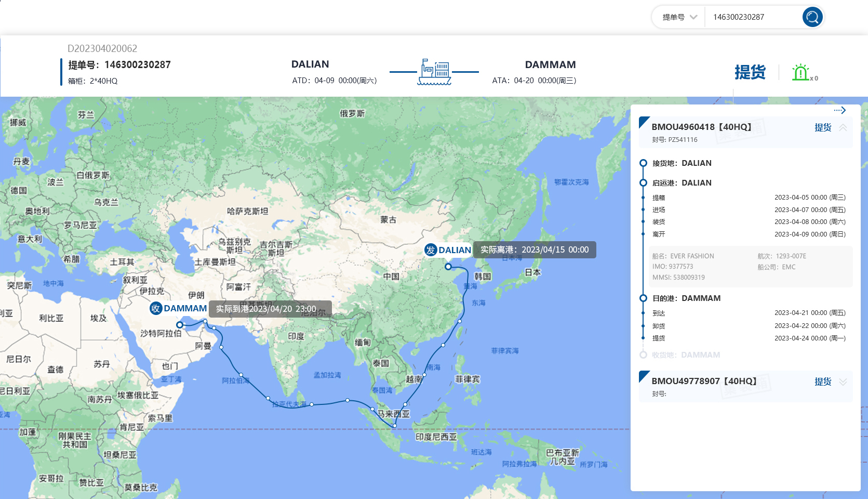
Task: Collapse the side panel with arrow icon
Action: pos(840,110)
